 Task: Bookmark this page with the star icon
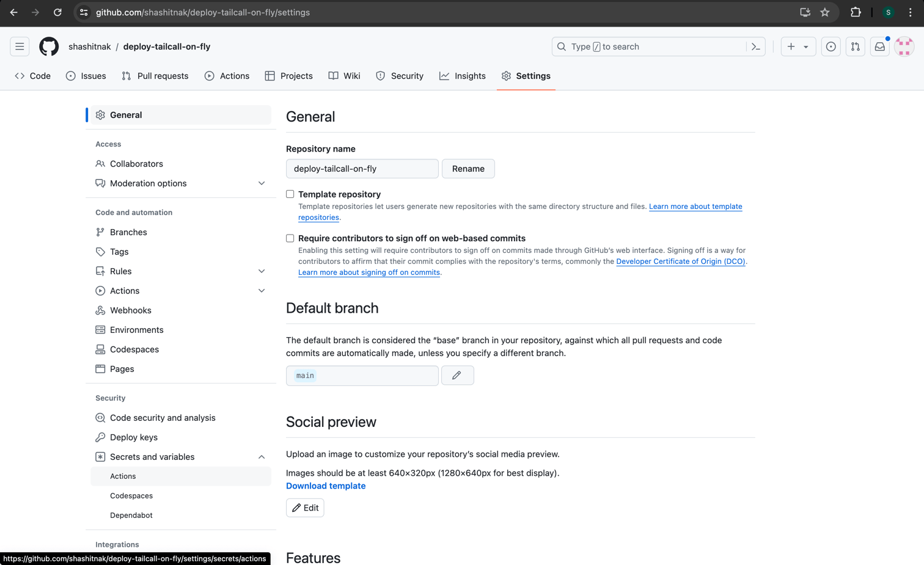click(x=825, y=12)
